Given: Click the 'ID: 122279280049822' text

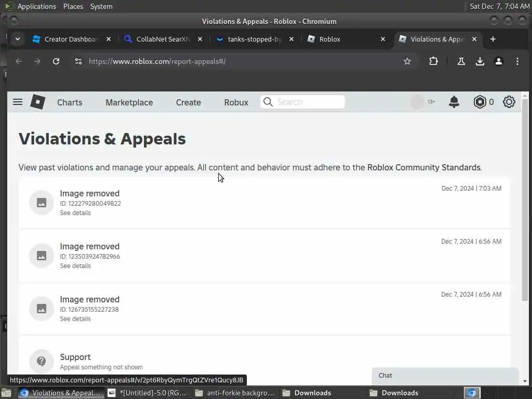Looking at the screenshot, I should pyautogui.click(x=90, y=204).
